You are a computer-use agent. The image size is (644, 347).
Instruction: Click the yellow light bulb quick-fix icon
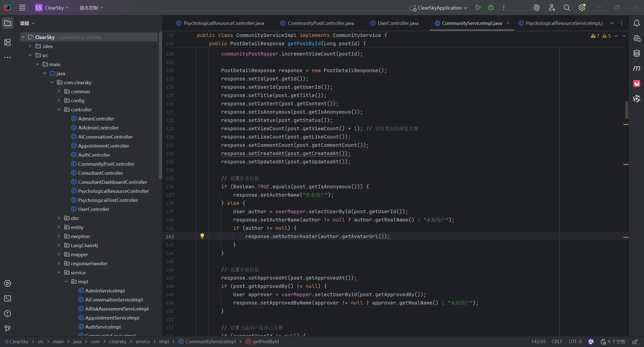[x=202, y=236]
